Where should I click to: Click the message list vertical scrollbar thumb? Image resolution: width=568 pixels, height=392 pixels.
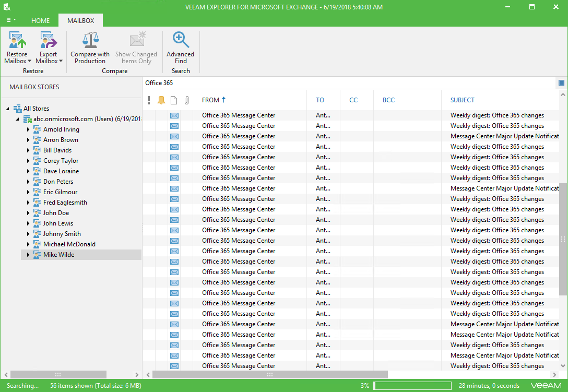pos(563,239)
